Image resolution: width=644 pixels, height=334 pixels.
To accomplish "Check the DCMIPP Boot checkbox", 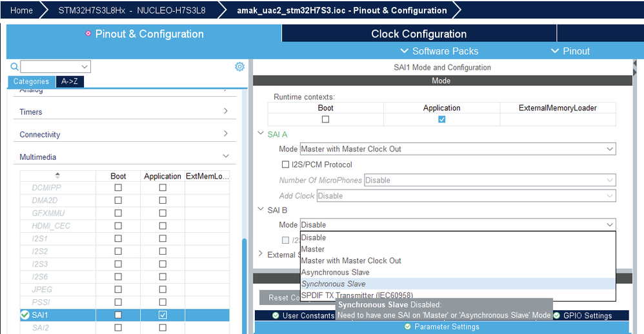I will click(118, 188).
